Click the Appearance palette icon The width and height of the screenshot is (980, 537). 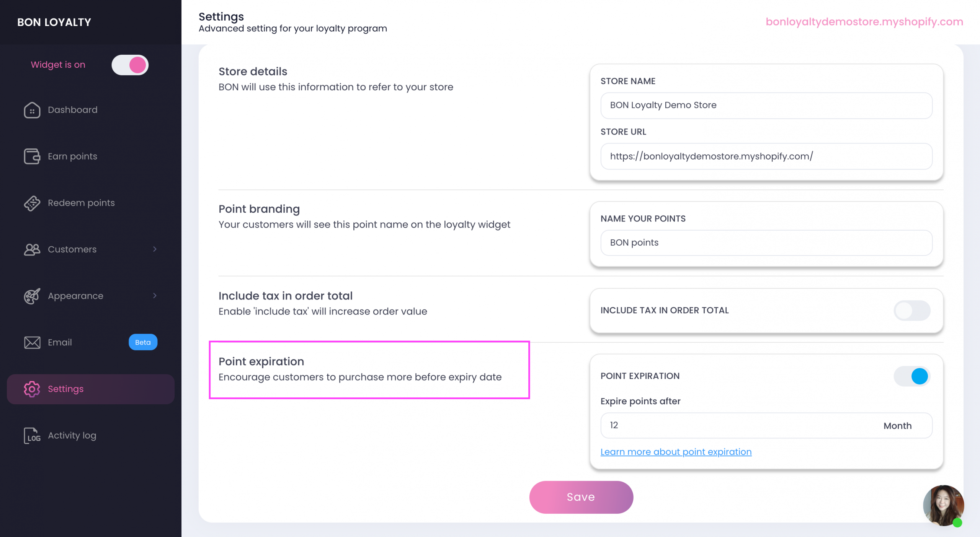(x=32, y=296)
